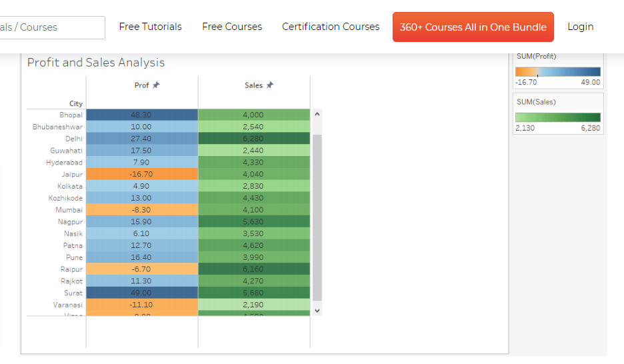Screen dimensions: 624x364
Task: Click the Surat profit cell 49.00
Action: tap(142, 293)
